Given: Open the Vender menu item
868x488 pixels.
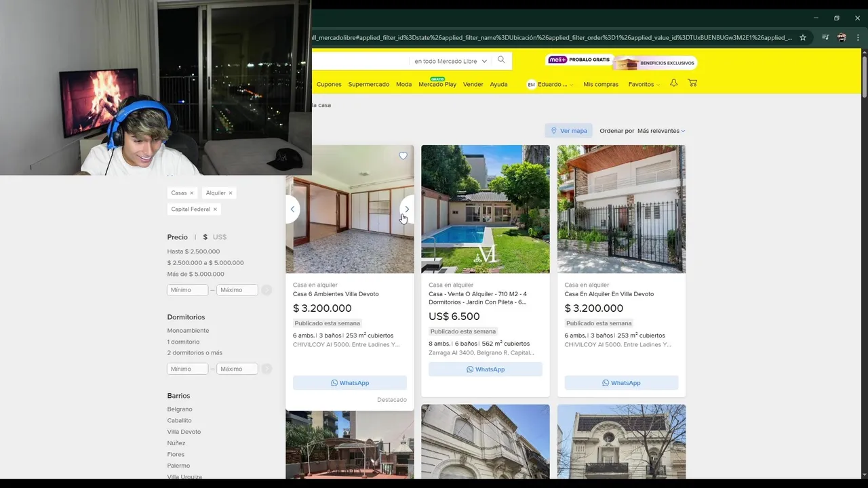Looking at the screenshot, I should click(x=473, y=84).
